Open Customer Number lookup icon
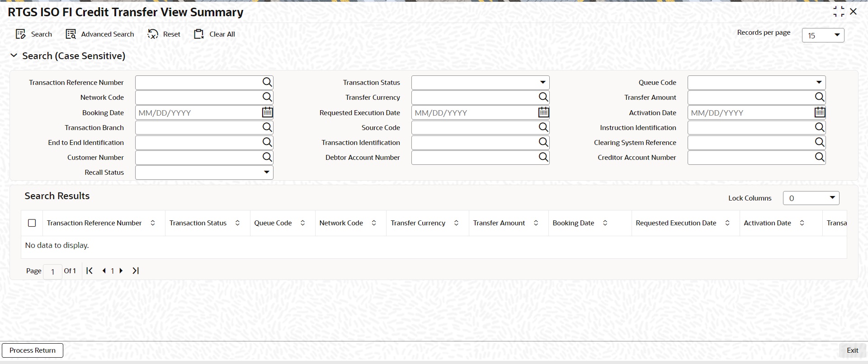 click(x=267, y=157)
